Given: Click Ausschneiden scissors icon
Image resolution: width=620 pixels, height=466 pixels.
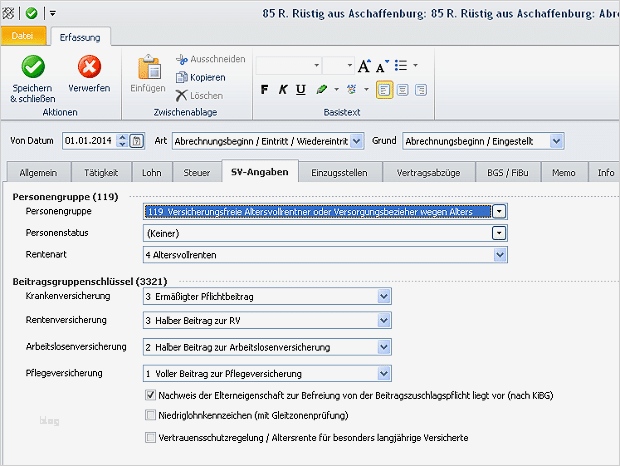Looking at the screenshot, I should (x=181, y=59).
